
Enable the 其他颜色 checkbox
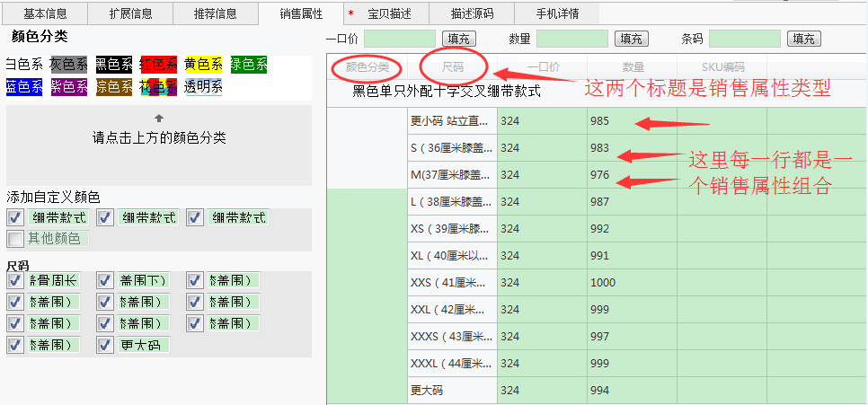(x=15, y=239)
